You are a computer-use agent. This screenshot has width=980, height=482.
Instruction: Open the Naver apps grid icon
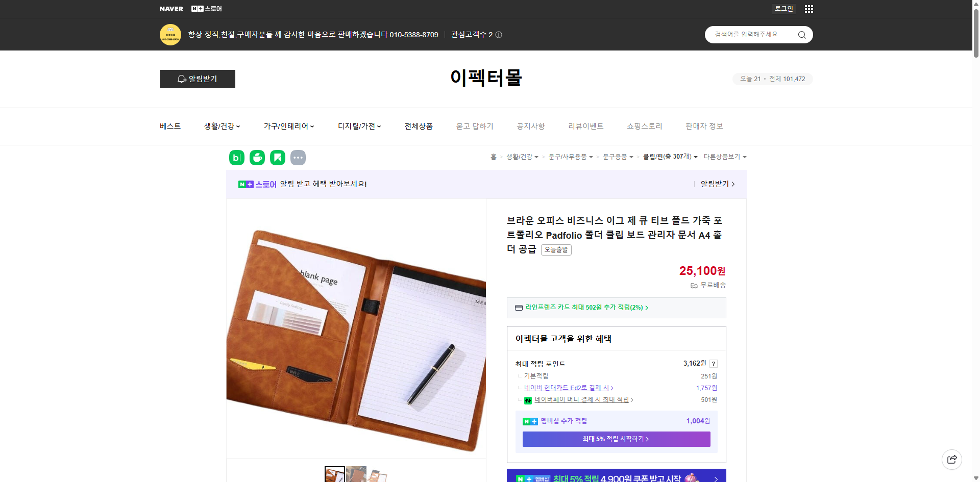808,9
